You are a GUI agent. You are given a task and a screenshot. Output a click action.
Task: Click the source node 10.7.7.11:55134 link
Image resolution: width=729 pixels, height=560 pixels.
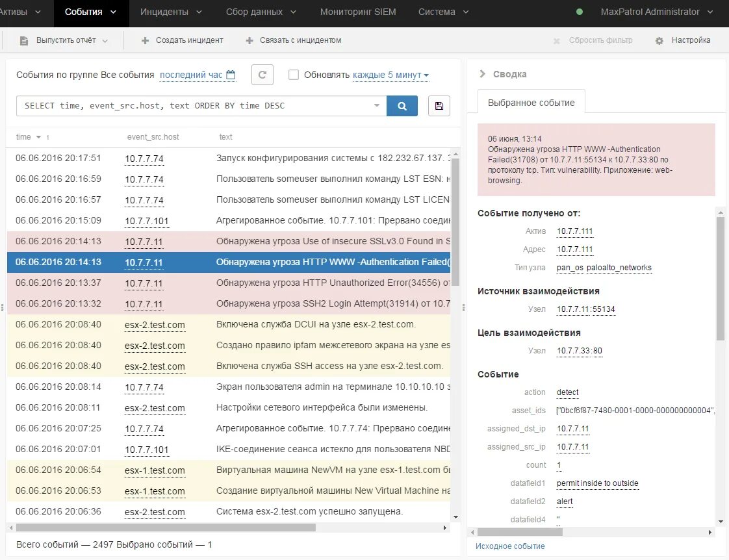[x=586, y=309]
